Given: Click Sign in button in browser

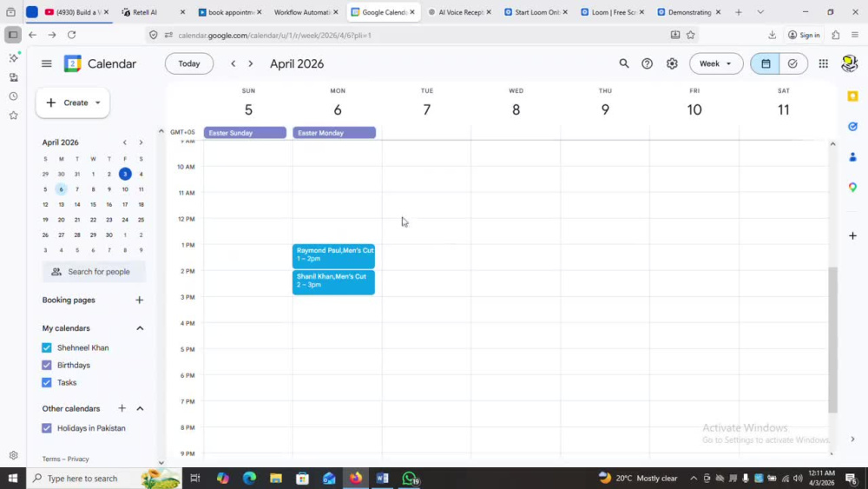Looking at the screenshot, I should click(x=803, y=35).
